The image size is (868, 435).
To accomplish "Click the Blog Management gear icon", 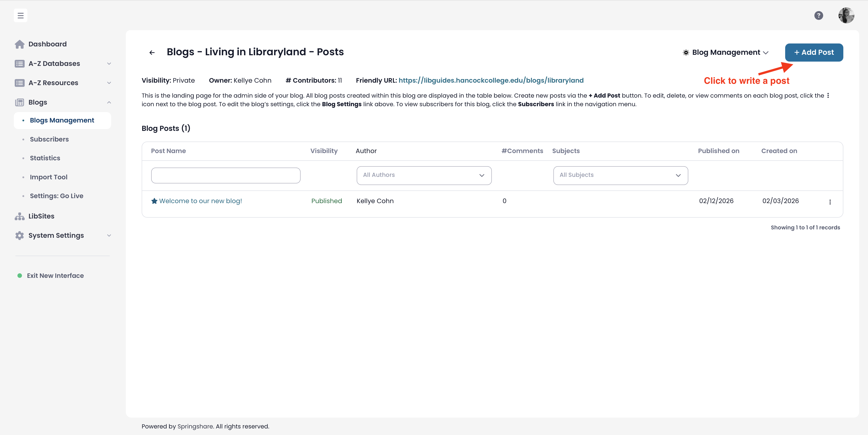I will pos(686,53).
